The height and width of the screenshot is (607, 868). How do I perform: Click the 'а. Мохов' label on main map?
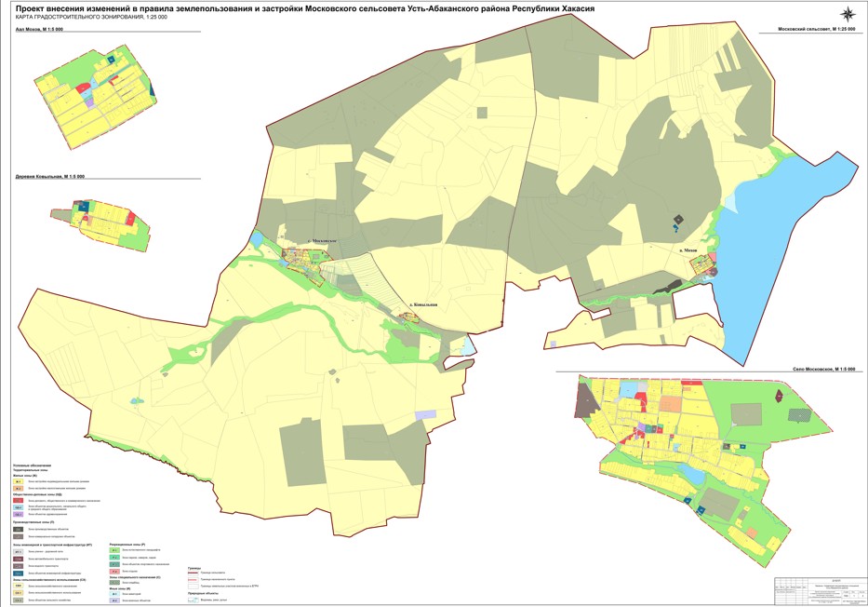[689, 250]
